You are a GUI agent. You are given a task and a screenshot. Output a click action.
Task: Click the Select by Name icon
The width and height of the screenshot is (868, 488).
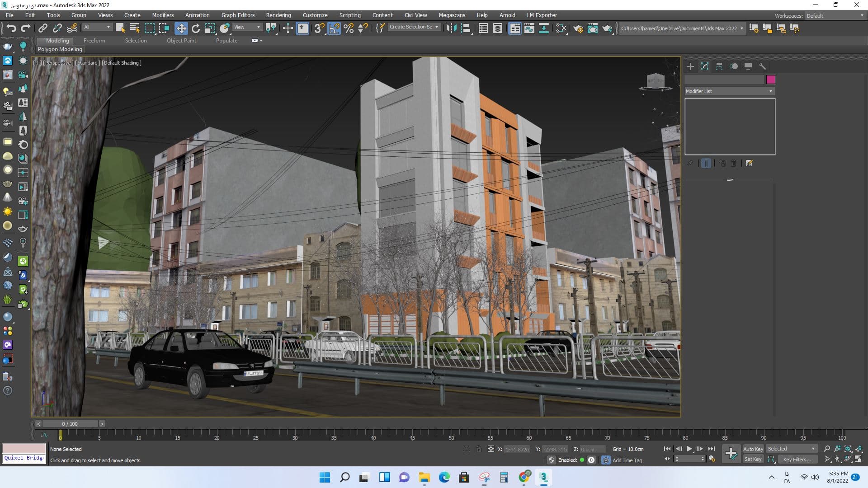135,28
